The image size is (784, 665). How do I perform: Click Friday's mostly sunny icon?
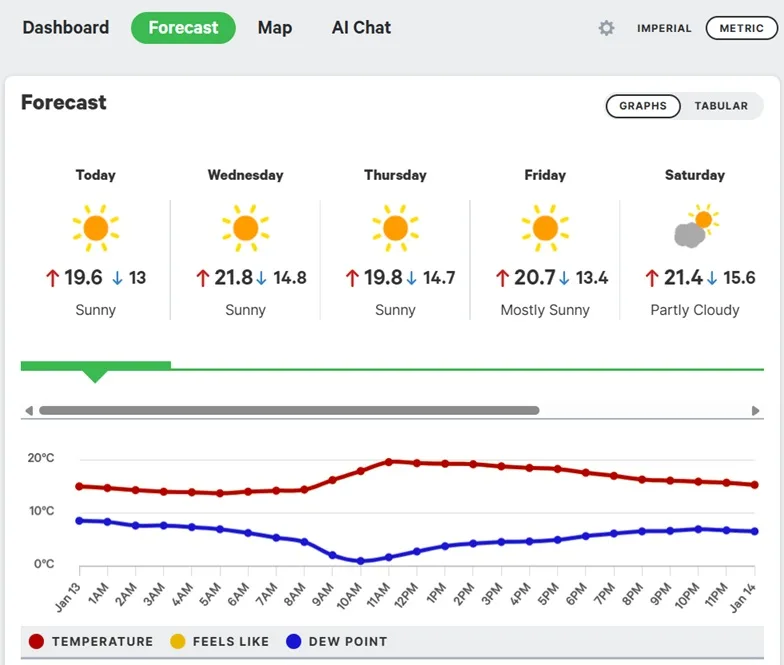point(545,228)
